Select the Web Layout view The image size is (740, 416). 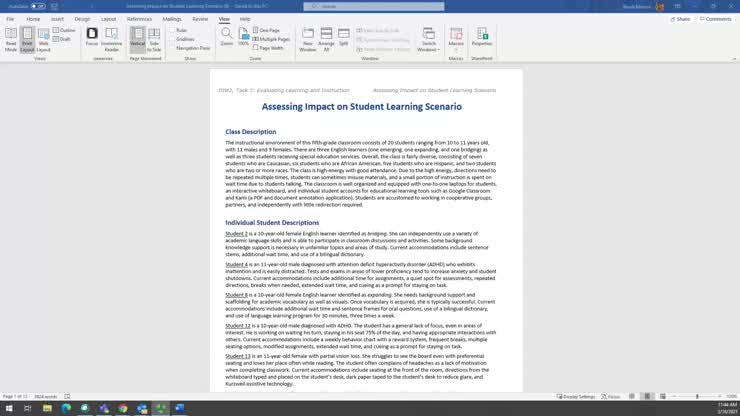pyautogui.click(x=43, y=39)
